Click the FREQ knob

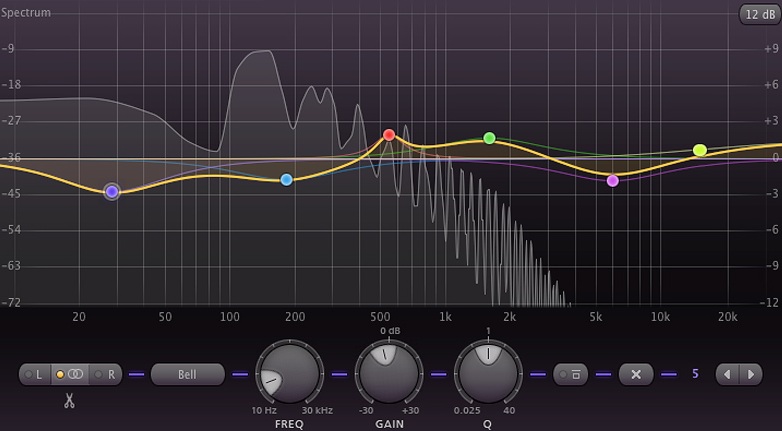pos(289,374)
